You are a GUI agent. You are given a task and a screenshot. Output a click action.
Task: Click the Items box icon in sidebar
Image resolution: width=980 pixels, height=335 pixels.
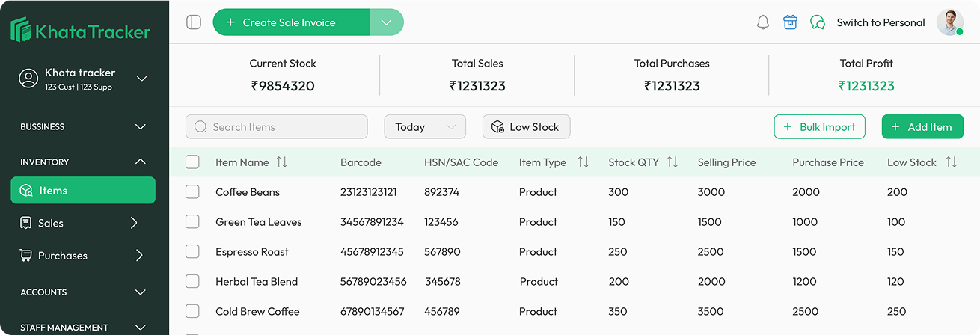click(x=26, y=191)
